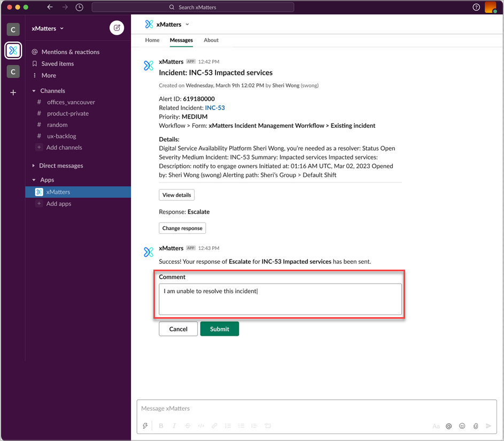Open user profile avatar menu
The height and width of the screenshot is (441, 504).
491,7
